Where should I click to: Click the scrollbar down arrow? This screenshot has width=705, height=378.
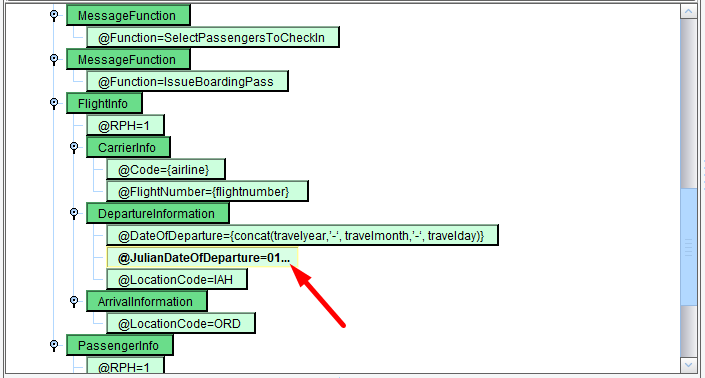click(x=688, y=365)
